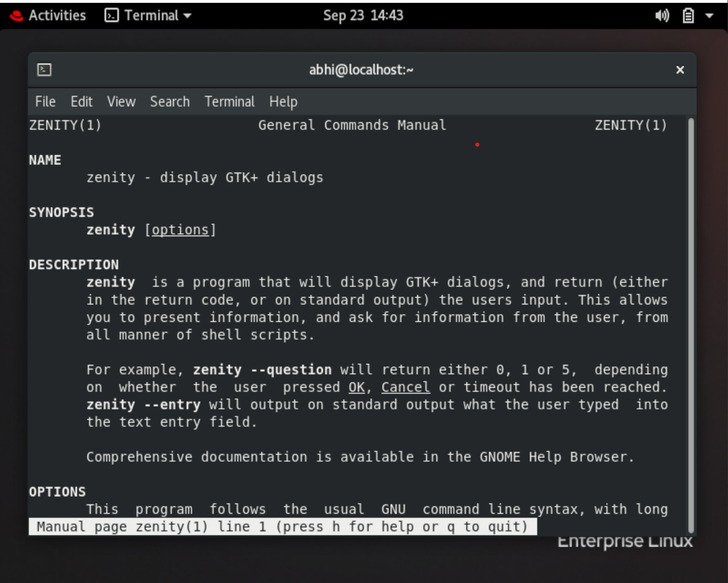Click the underlined Cancel link
Image resolution: width=728 pixels, height=583 pixels.
click(405, 387)
